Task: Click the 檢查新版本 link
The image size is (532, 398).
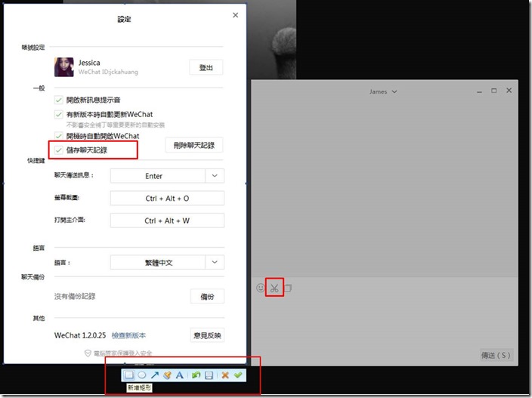Action: coord(128,335)
